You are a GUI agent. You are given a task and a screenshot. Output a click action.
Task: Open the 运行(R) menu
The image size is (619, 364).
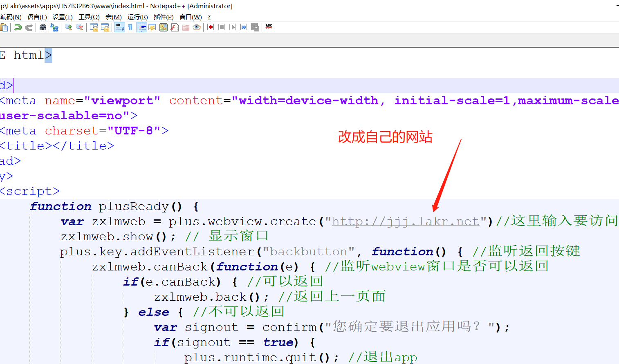[x=137, y=17]
